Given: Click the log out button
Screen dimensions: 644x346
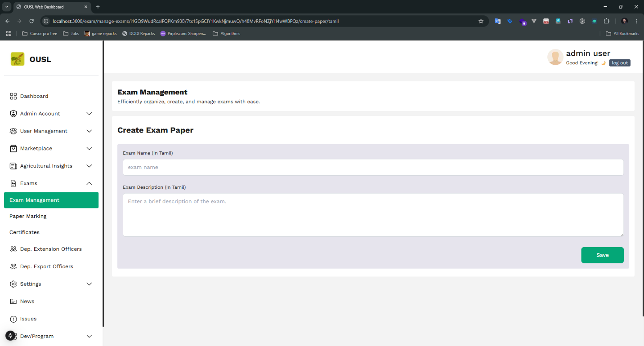Looking at the screenshot, I should pos(619,63).
